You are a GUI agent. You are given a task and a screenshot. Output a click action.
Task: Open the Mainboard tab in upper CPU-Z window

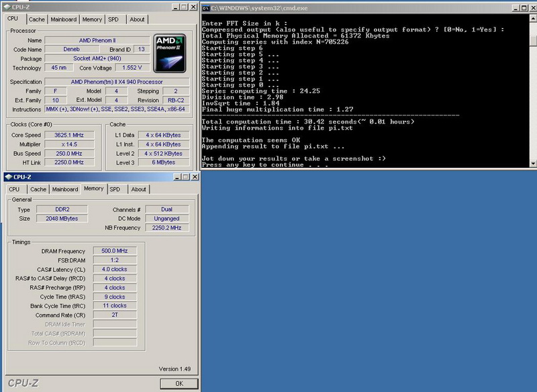pos(64,19)
